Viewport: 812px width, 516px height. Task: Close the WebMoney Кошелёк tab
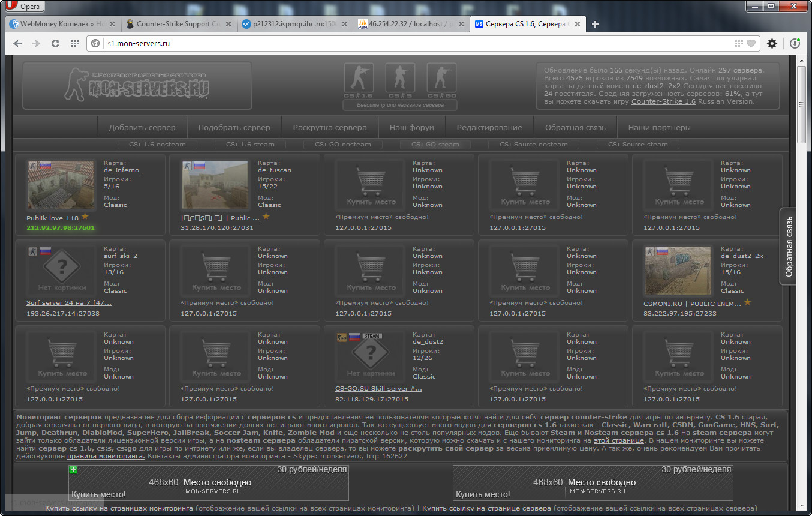click(x=113, y=24)
